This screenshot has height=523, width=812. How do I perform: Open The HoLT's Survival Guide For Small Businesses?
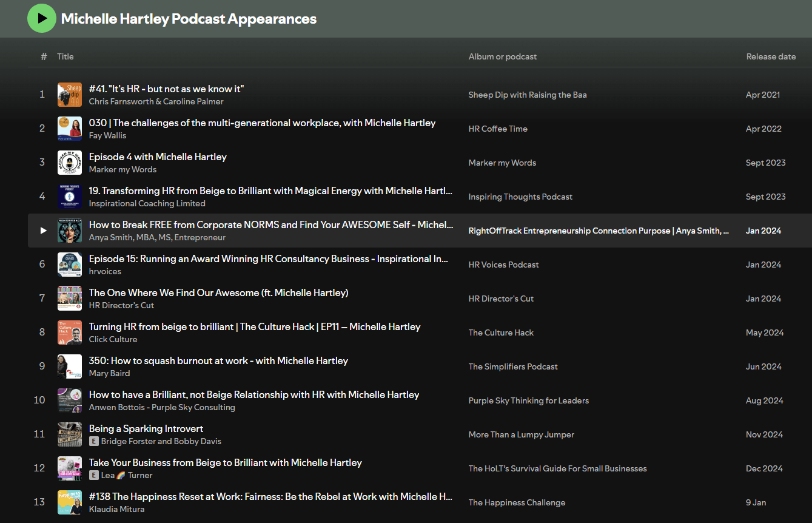coord(558,468)
